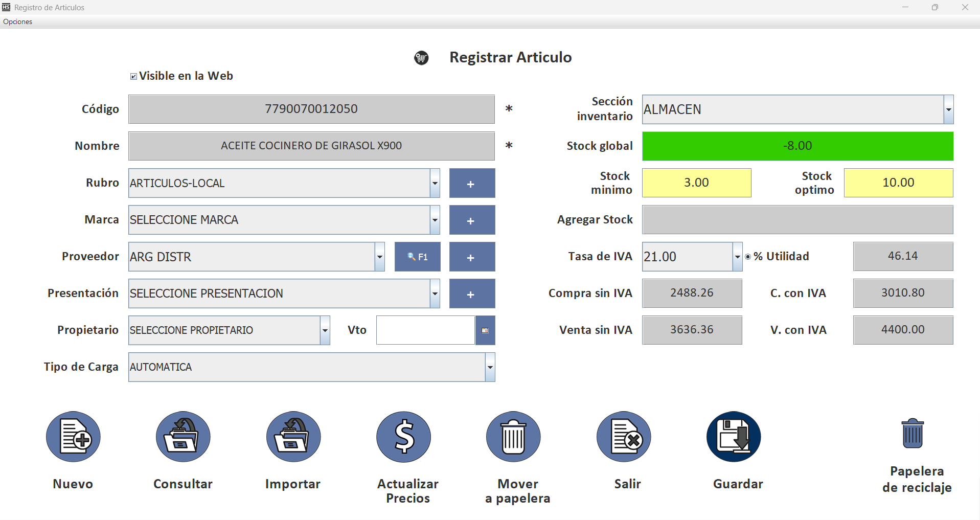Screen dimensions: 980x520
Task: Expand the Sección inventario dropdown
Action: 948,109
